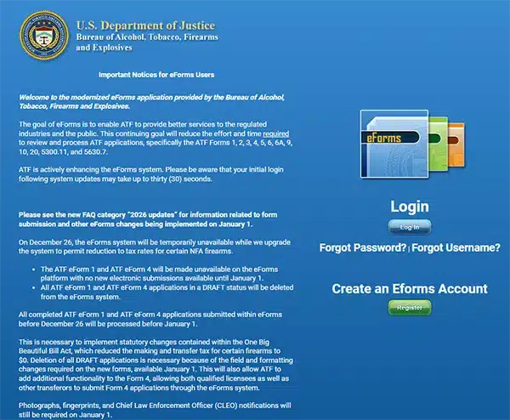Click the large Login heading
This screenshot has height=420, width=510.
click(x=409, y=207)
